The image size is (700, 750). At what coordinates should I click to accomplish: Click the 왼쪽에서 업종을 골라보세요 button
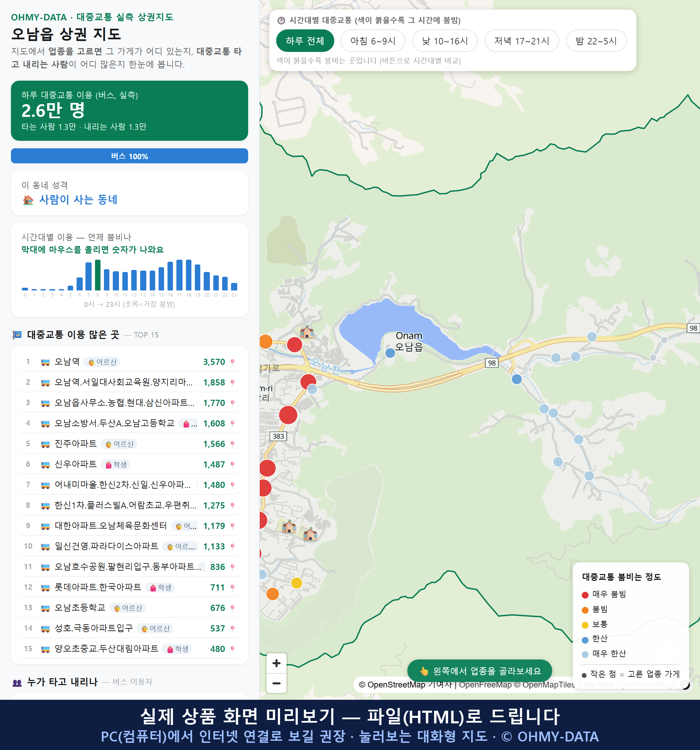pyautogui.click(x=479, y=671)
